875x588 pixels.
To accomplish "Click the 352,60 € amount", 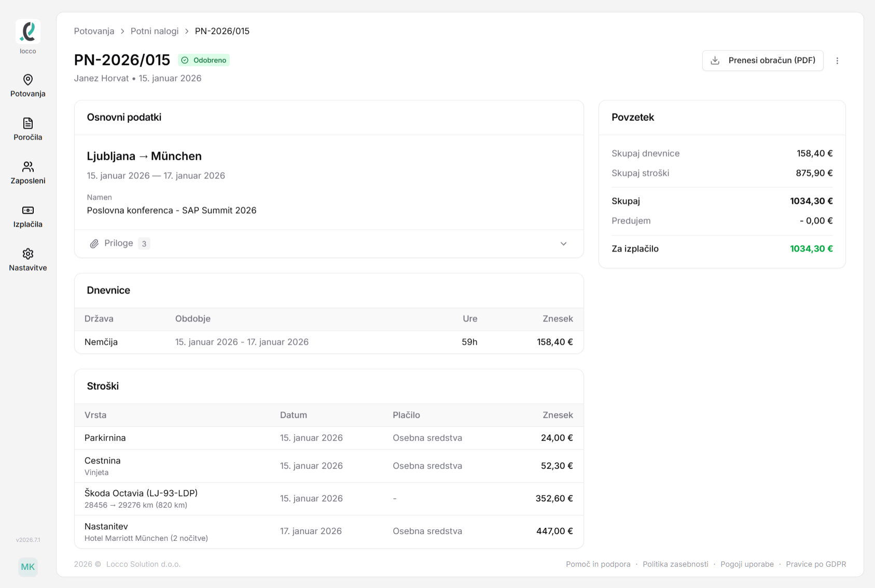I will [x=554, y=499].
